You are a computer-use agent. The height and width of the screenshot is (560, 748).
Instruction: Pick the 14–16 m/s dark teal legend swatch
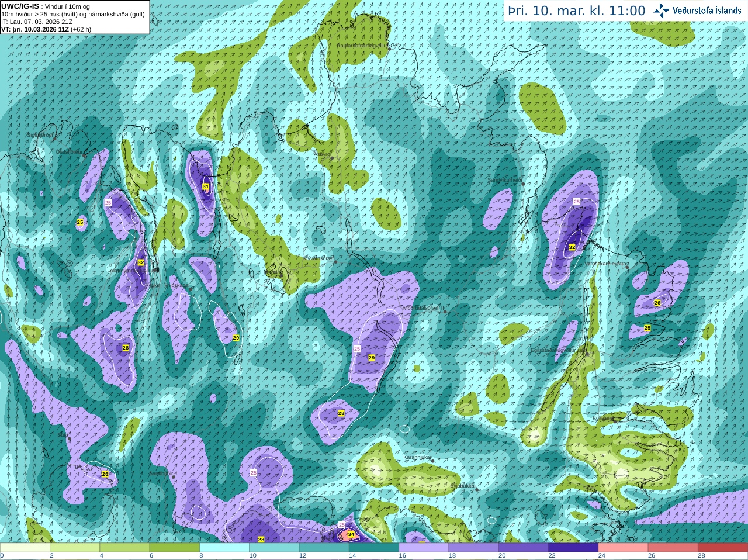(374, 548)
